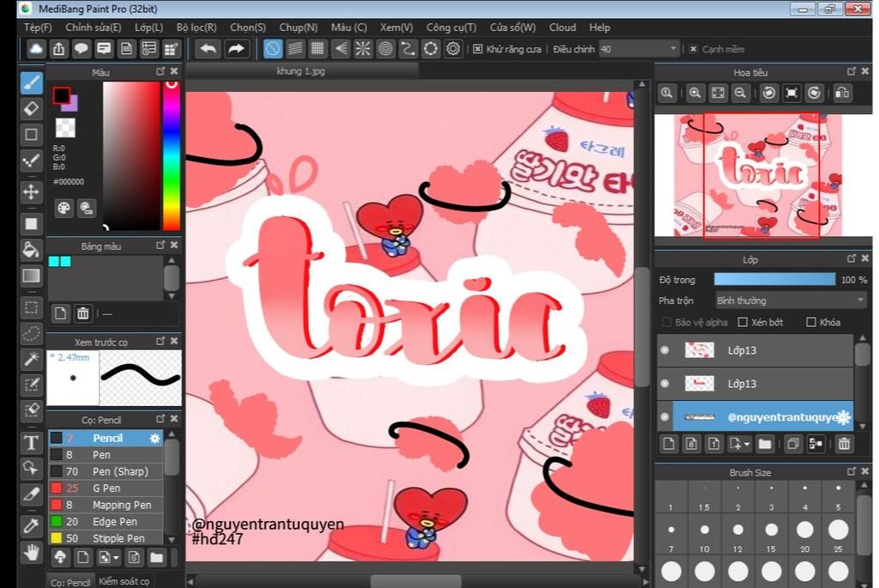
Task: Enable the concentric circle snap guide
Action: (385, 49)
